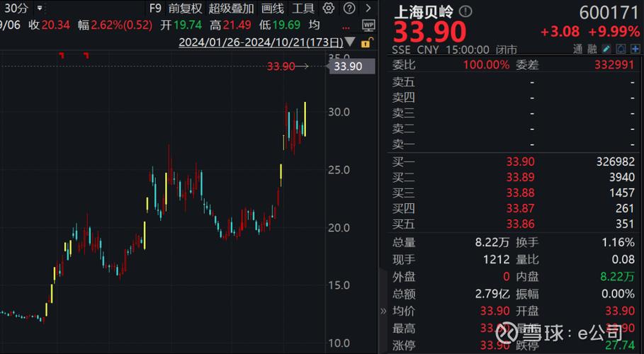Screen dimensions: 644x354
Task: Click the 卖一 ask row label
Action: [x=403, y=144]
